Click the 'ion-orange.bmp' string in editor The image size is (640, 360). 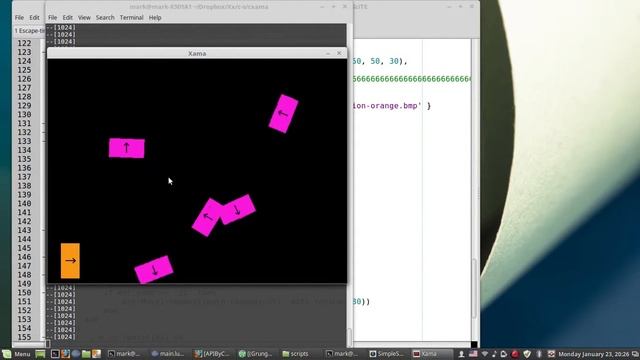(386, 106)
